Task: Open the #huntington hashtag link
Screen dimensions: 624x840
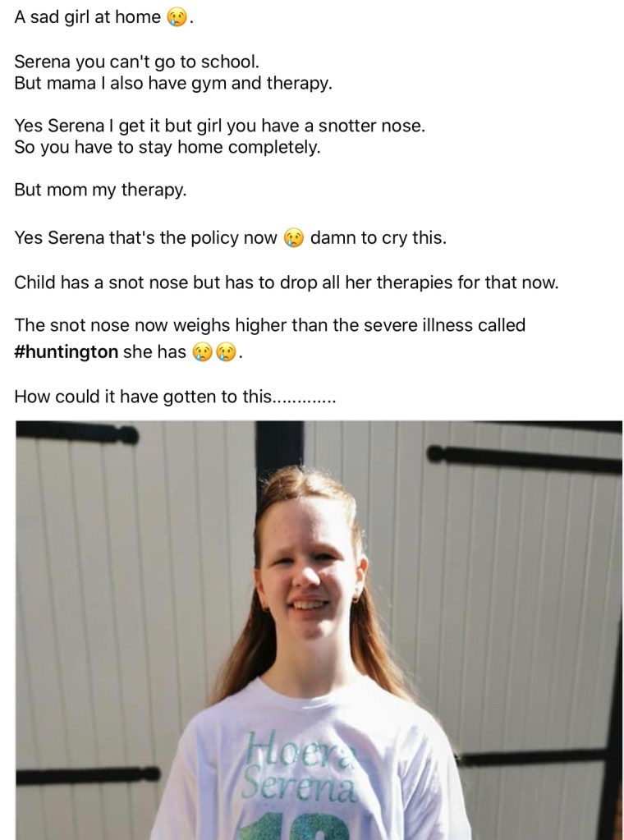Action: click(66, 352)
